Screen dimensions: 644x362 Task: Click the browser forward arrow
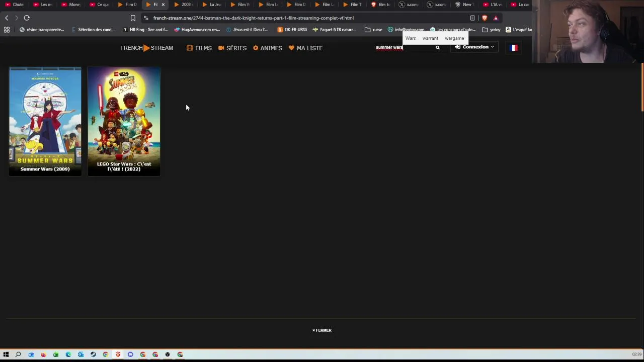coord(17,18)
